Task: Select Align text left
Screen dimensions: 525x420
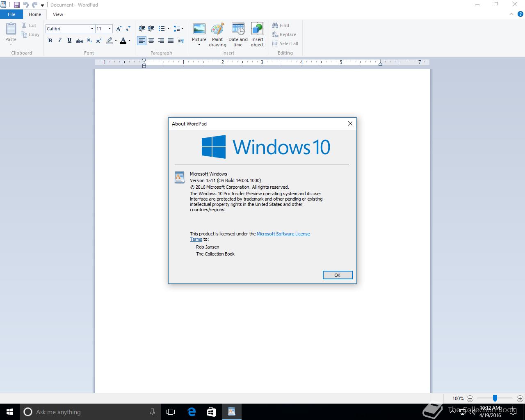Action: click(x=142, y=41)
